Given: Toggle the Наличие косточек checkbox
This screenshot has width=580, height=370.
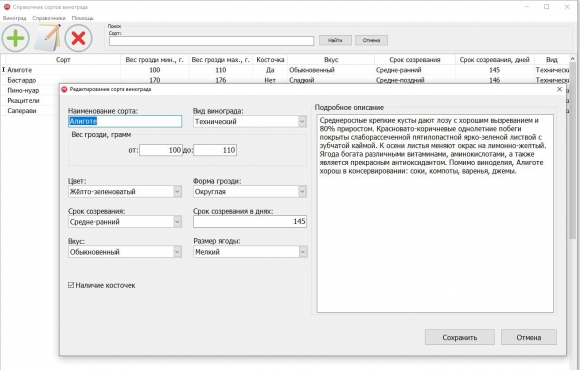Looking at the screenshot, I should 71,285.
